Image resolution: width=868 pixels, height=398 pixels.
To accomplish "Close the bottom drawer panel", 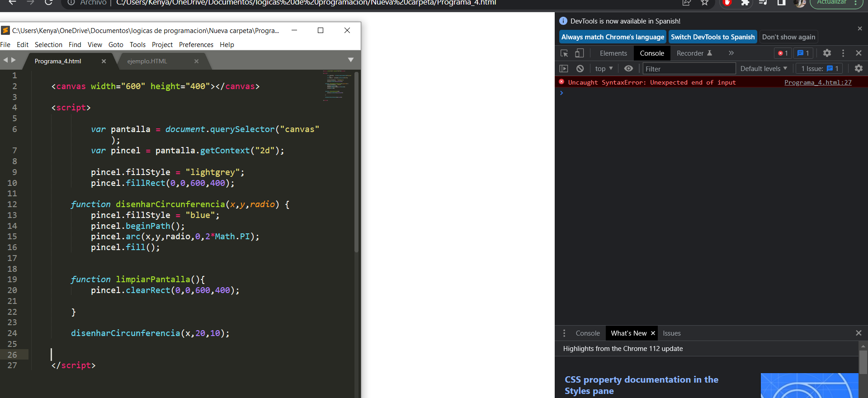I will pos(859,333).
